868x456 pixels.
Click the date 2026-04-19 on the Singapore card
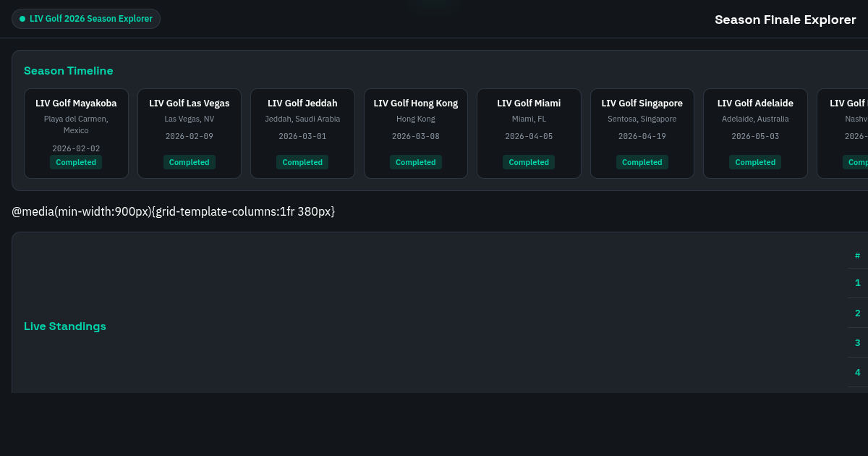click(642, 136)
